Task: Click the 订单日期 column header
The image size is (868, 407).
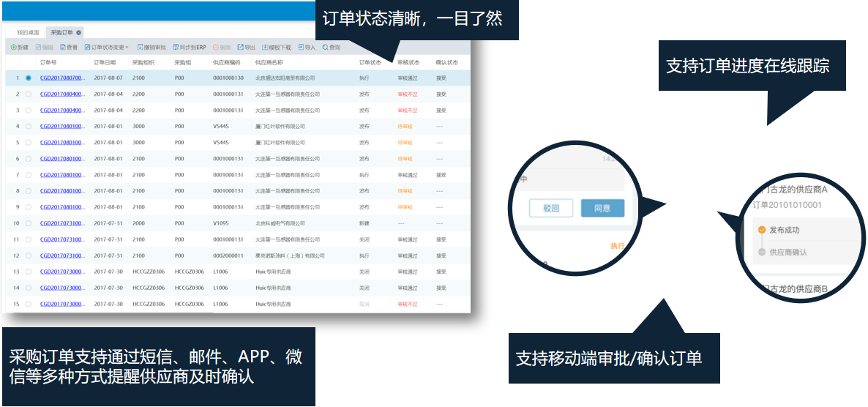Action: coord(105,63)
